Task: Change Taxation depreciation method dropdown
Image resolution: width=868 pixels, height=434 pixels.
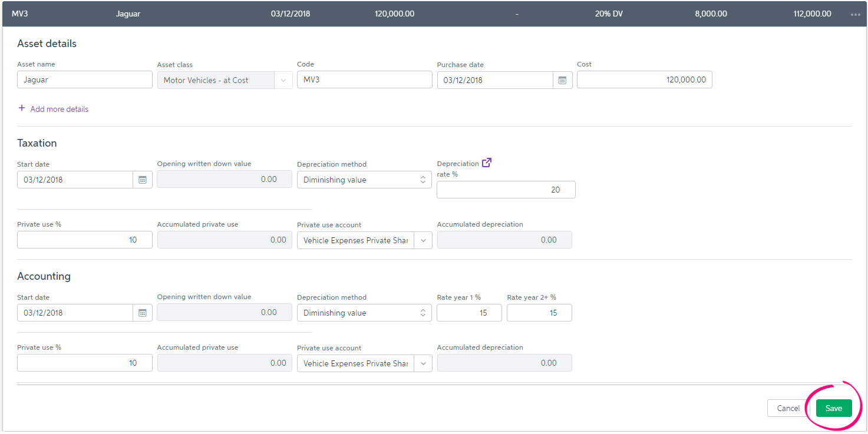Action: tap(364, 180)
